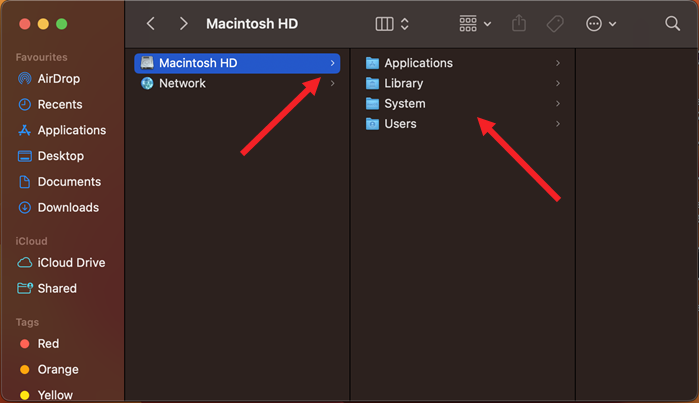Screen dimensions: 699x403
Task: Expand the Group By dropdown chevron
Action: pyautogui.click(x=487, y=24)
